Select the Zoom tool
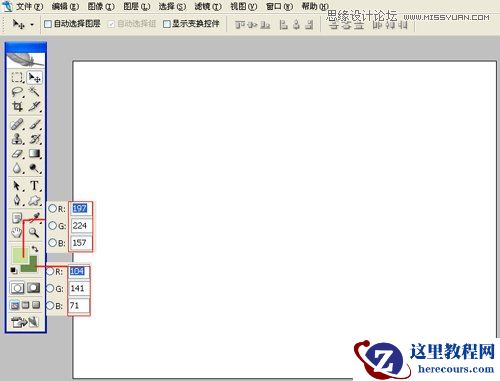The height and width of the screenshot is (381, 500). pyautogui.click(x=34, y=232)
